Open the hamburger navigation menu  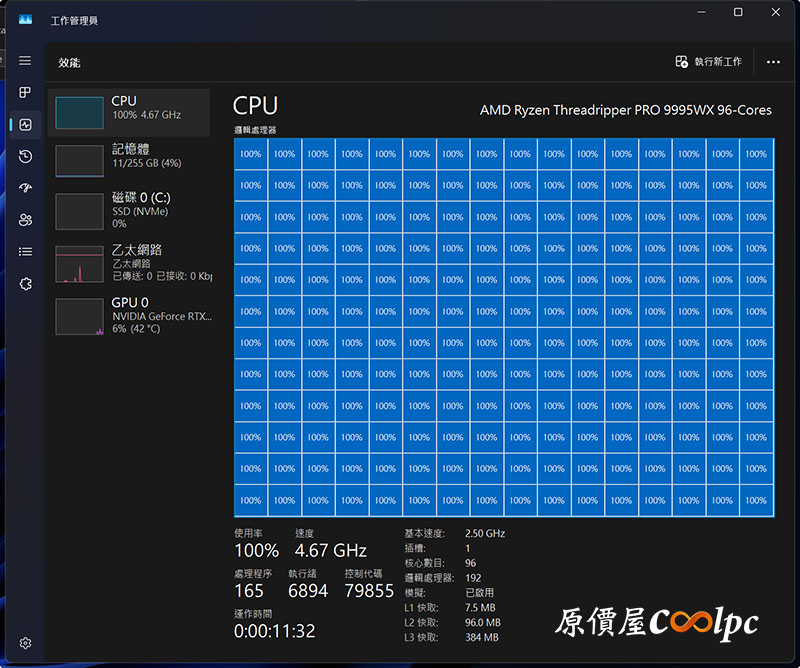tap(25, 61)
